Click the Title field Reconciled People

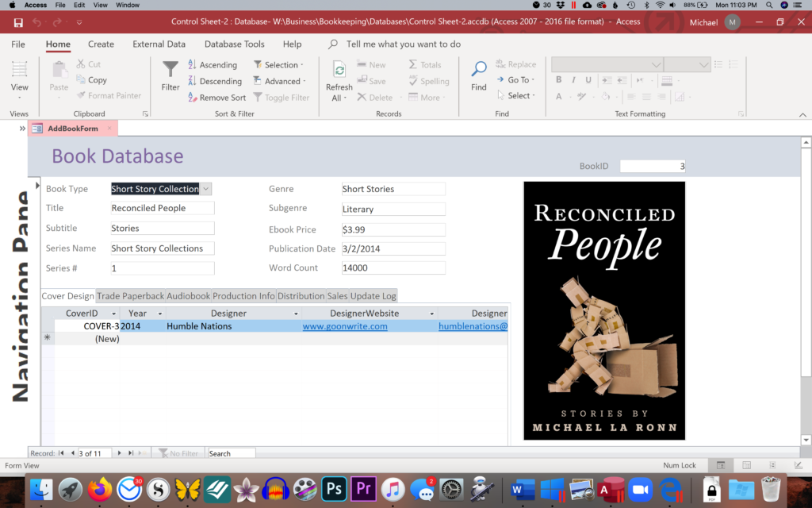click(163, 208)
